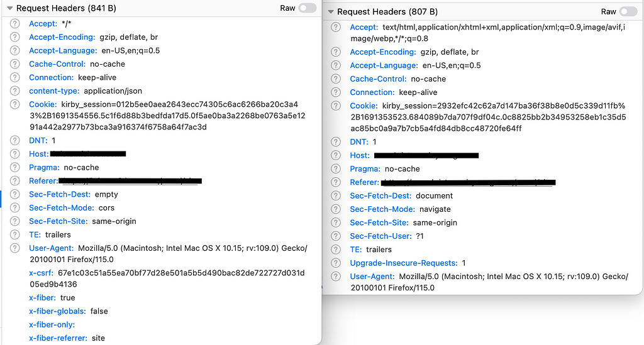Image resolution: width=644 pixels, height=345 pixels.
Task: Click help icon next to Sec-Fetch-User
Action: (x=336, y=236)
